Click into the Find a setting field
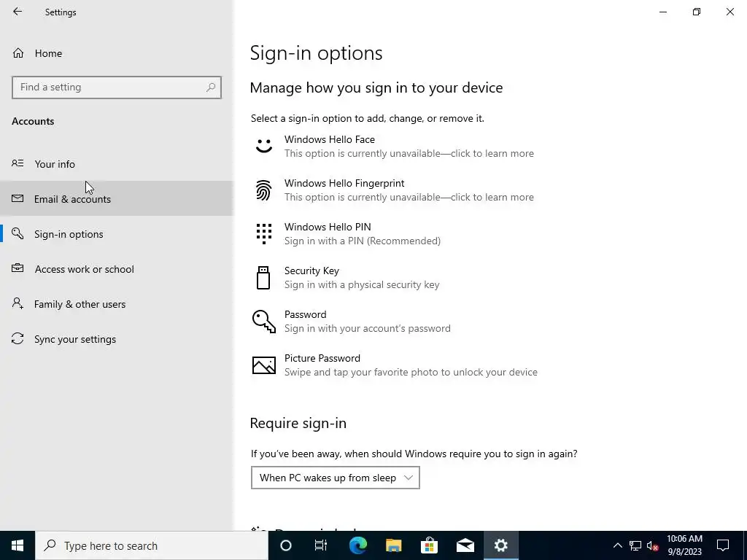The image size is (747, 560). (117, 87)
